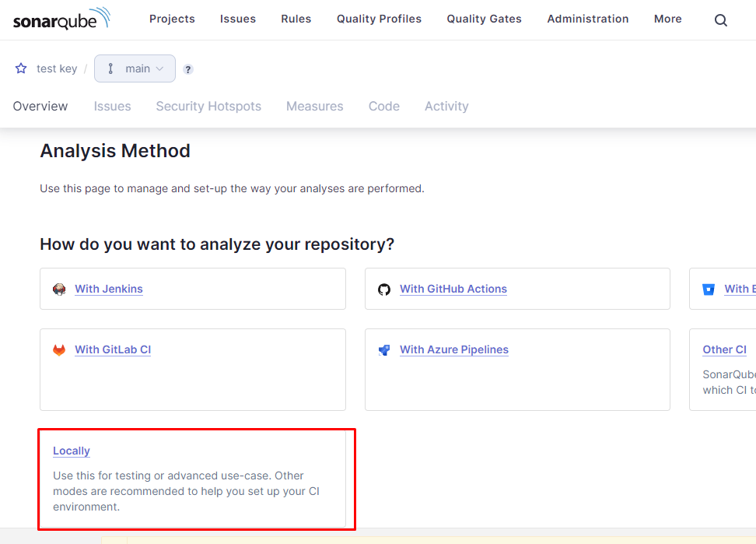Switch to the Measures tab
756x544 pixels.
point(315,106)
